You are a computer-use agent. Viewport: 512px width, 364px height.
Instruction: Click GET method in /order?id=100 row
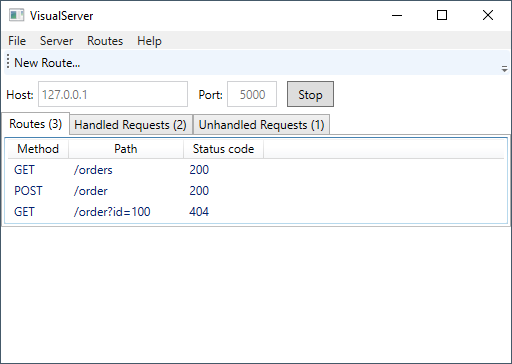(x=24, y=212)
